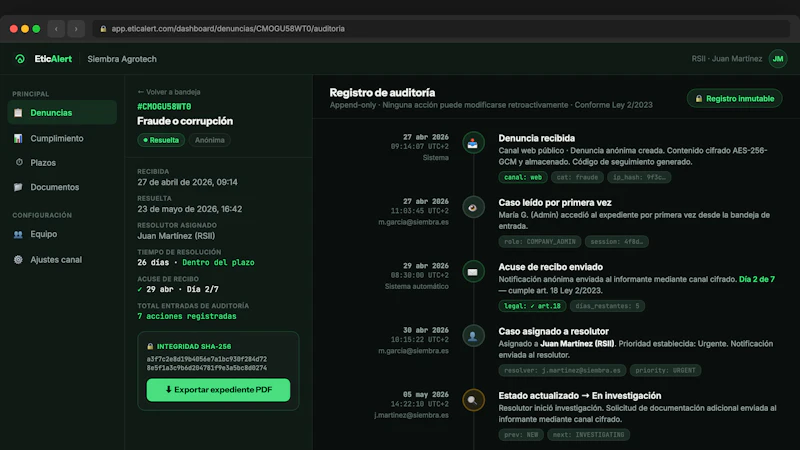Image resolution: width=800 pixels, height=450 pixels.
Task: Click the Anónima badge
Action: coord(210,140)
